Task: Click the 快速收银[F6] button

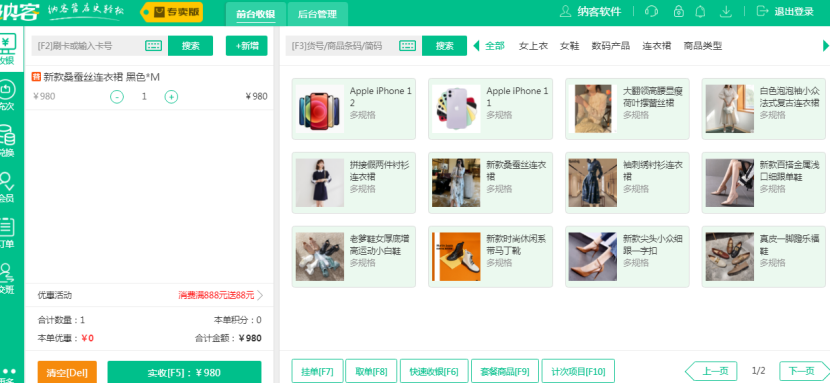Action: pyautogui.click(x=434, y=371)
